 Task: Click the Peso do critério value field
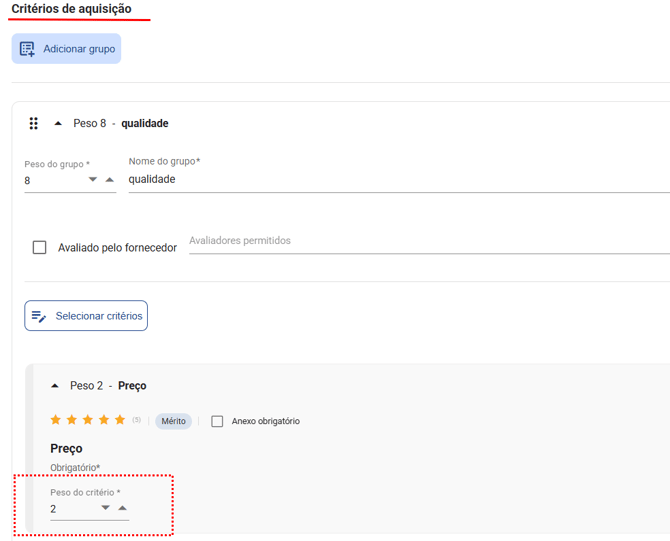point(72,509)
